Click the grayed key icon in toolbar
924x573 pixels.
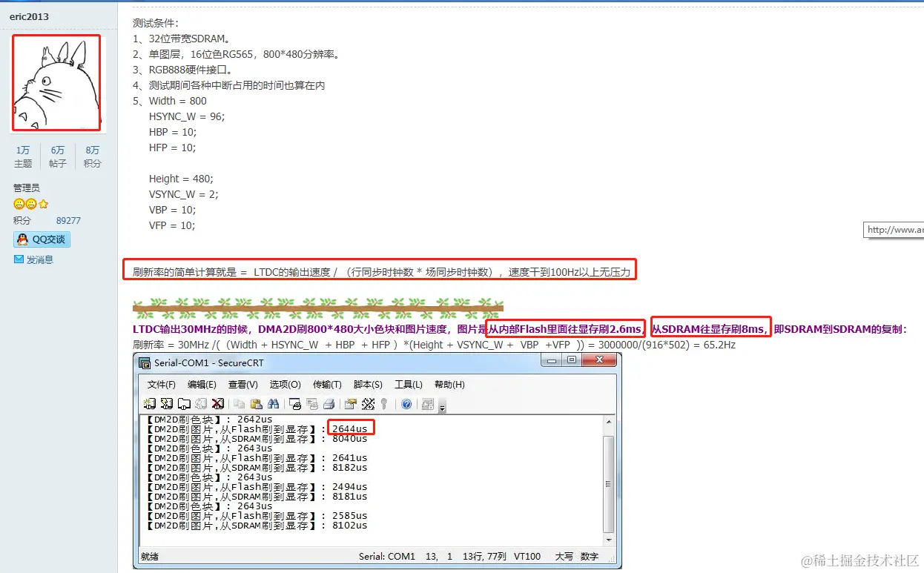point(384,404)
